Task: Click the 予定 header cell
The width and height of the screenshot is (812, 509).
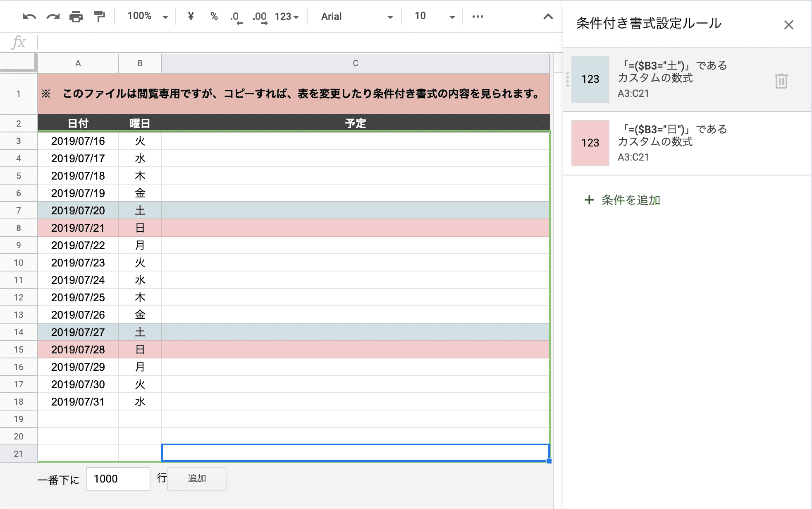Action: [356, 123]
